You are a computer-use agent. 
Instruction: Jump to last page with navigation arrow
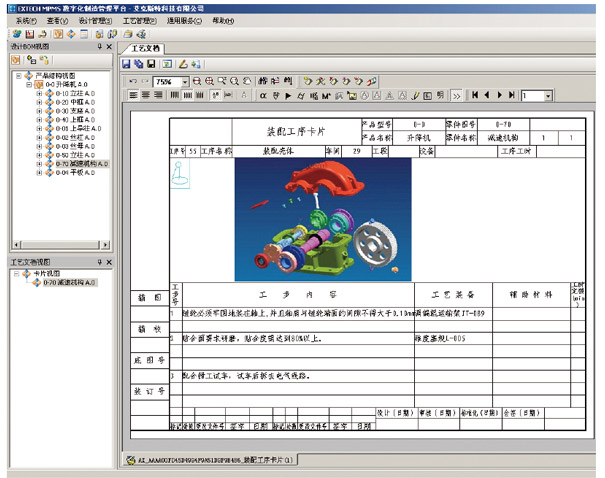tap(511, 96)
